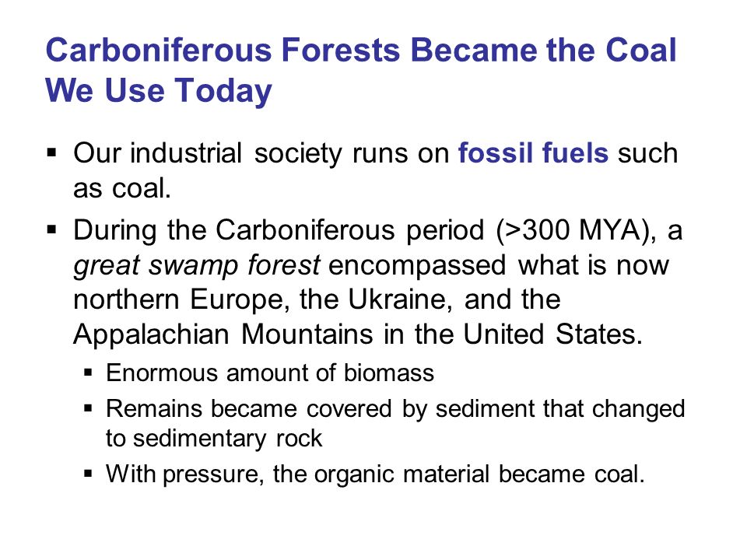Click the first square bullet before "Our industrial"
The height and width of the screenshot is (560, 747).
52,153
